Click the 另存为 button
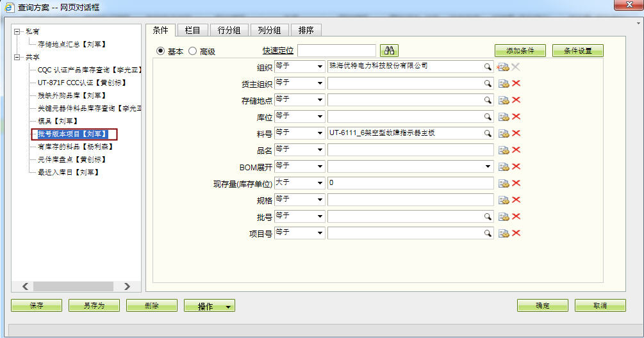The height and width of the screenshot is (338, 644). (94, 305)
